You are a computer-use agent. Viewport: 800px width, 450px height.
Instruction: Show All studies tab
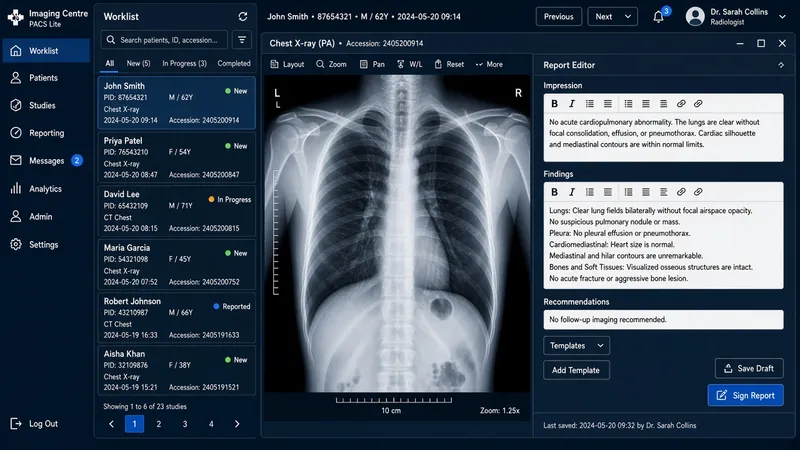[x=110, y=63]
